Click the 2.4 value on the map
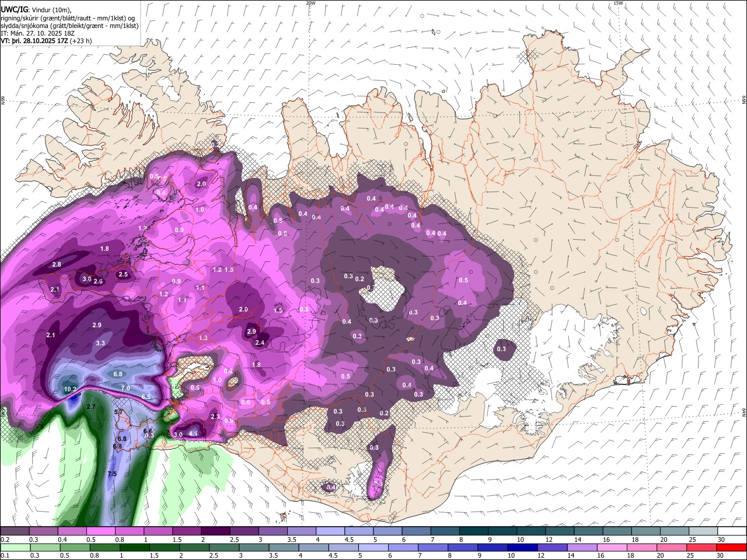 (x=260, y=342)
